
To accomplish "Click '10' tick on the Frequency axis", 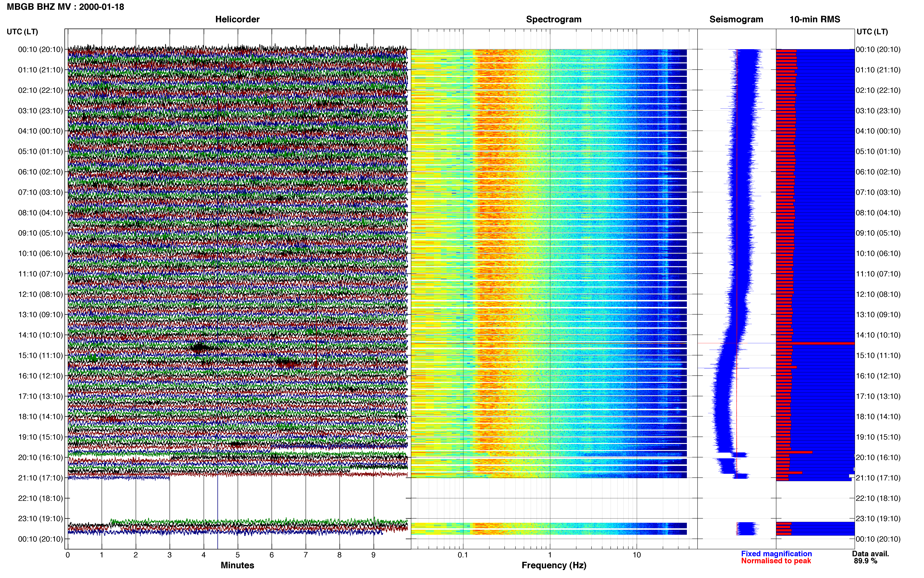I will (637, 555).
